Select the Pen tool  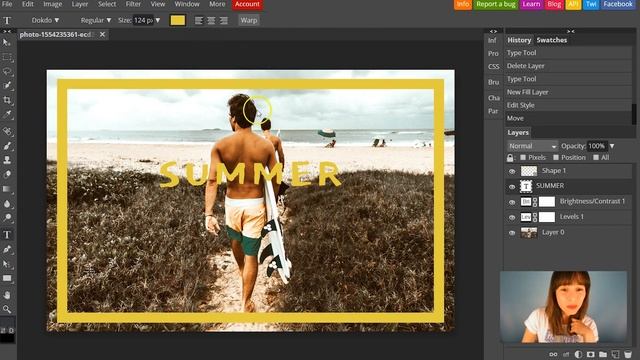7,249
